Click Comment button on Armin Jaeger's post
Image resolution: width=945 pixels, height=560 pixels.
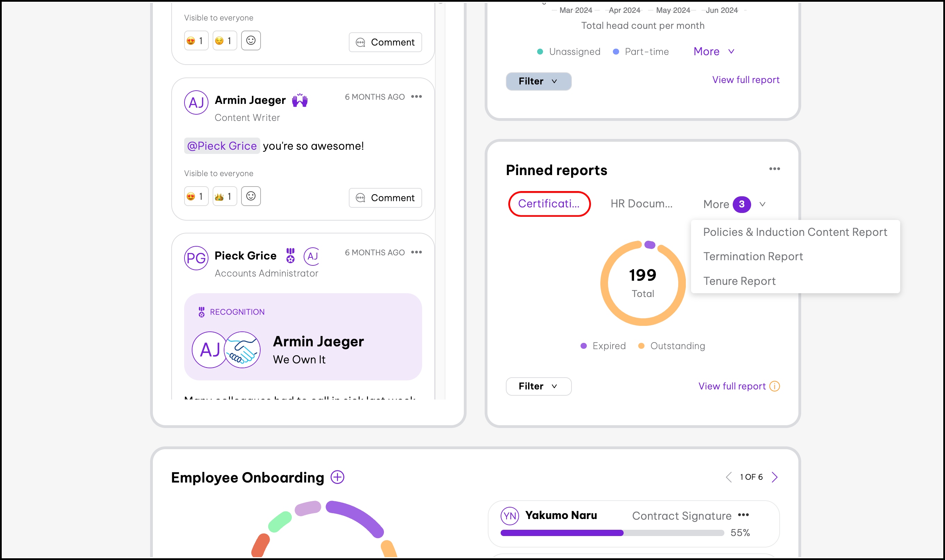(385, 198)
